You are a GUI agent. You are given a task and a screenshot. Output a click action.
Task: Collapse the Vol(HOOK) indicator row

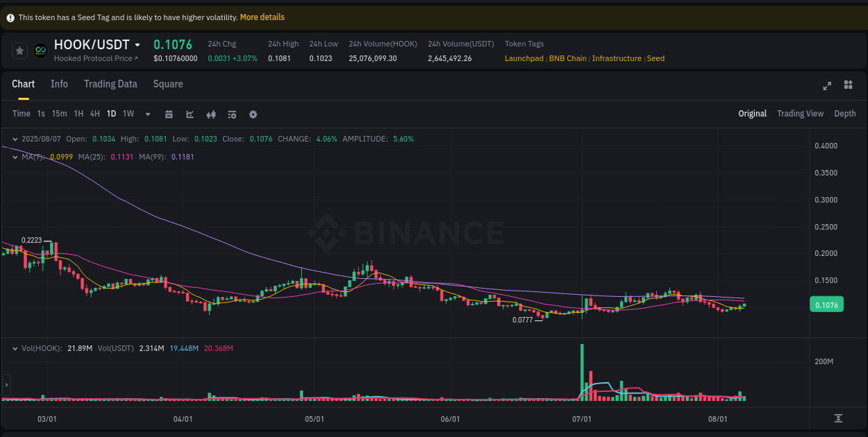coord(15,348)
